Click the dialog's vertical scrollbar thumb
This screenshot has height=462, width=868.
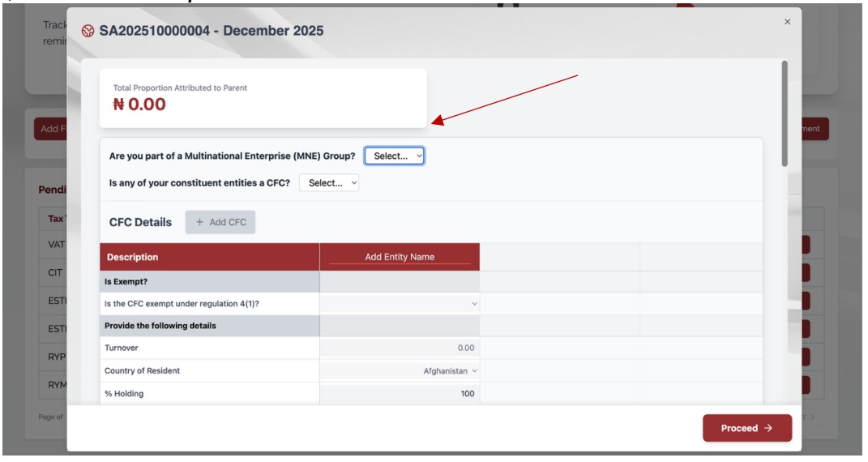coord(784,113)
